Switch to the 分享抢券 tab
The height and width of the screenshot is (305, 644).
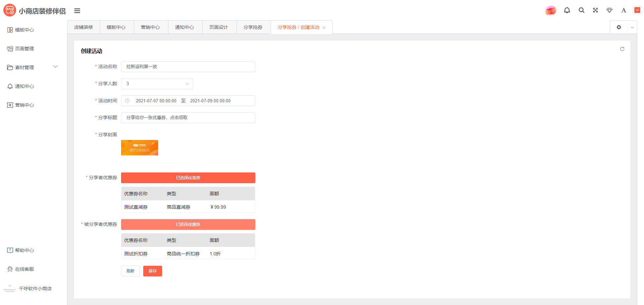click(x=253, y=27)
